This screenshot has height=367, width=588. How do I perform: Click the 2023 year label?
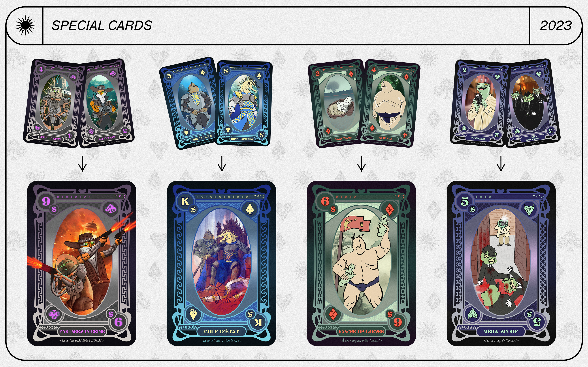tap(556, 26)
